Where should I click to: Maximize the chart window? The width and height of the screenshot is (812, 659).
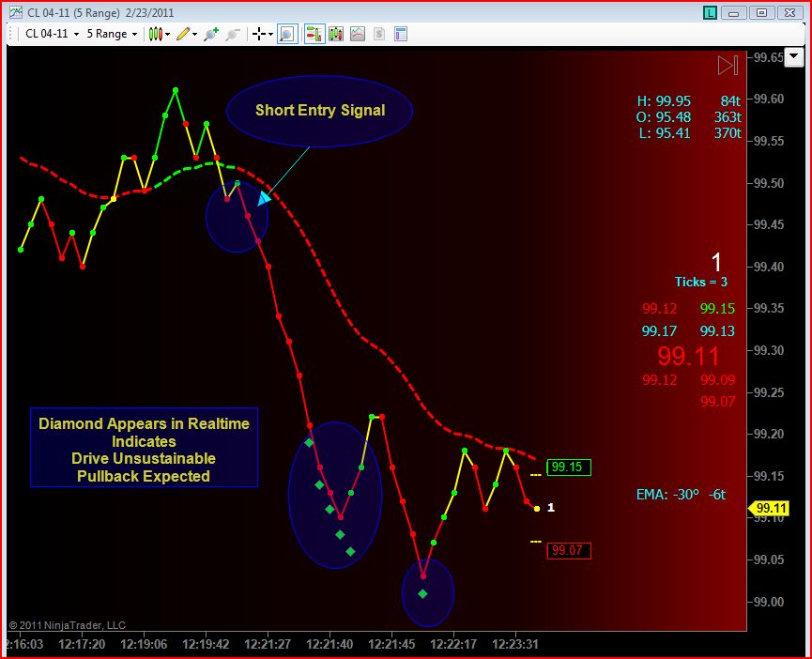coord(761,12)
